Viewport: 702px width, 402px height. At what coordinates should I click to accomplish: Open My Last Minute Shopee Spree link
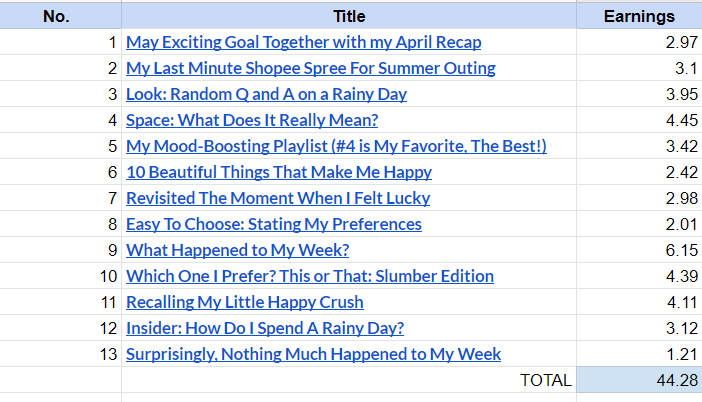(311, 68)
